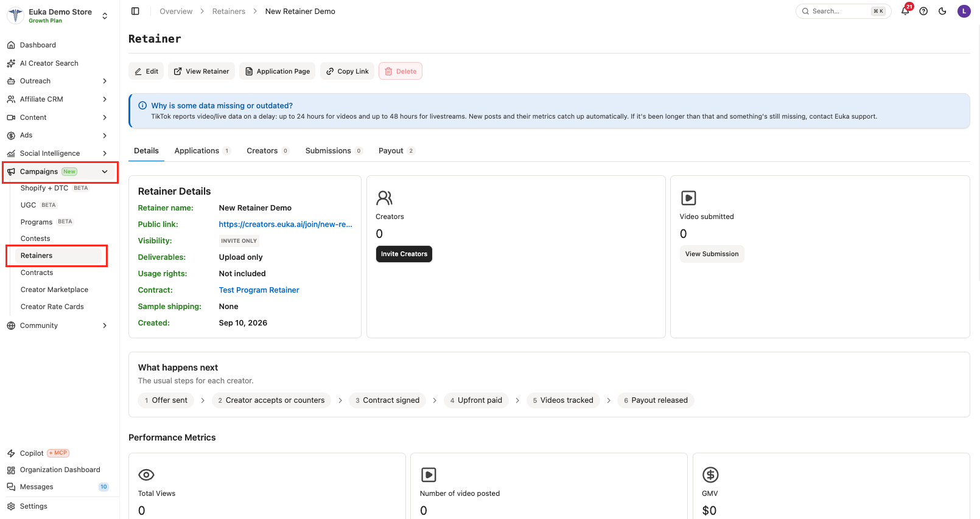
Task: Open the user avatar L menu
Action: click(x=964, y=11)
